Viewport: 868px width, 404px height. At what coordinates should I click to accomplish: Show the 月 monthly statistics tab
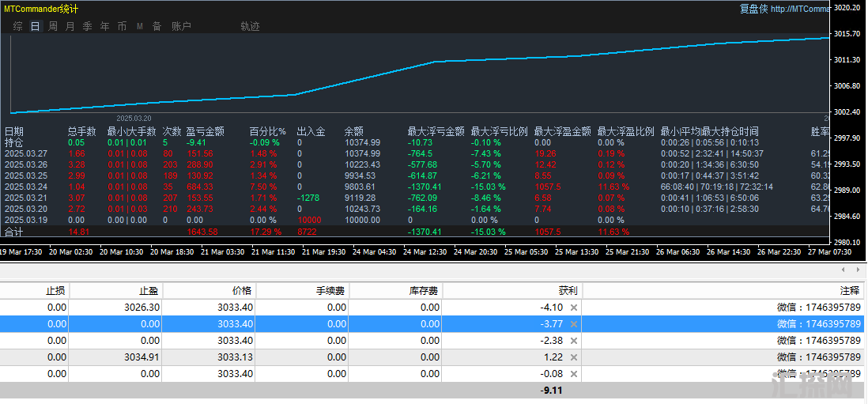(x=70, y=26)
